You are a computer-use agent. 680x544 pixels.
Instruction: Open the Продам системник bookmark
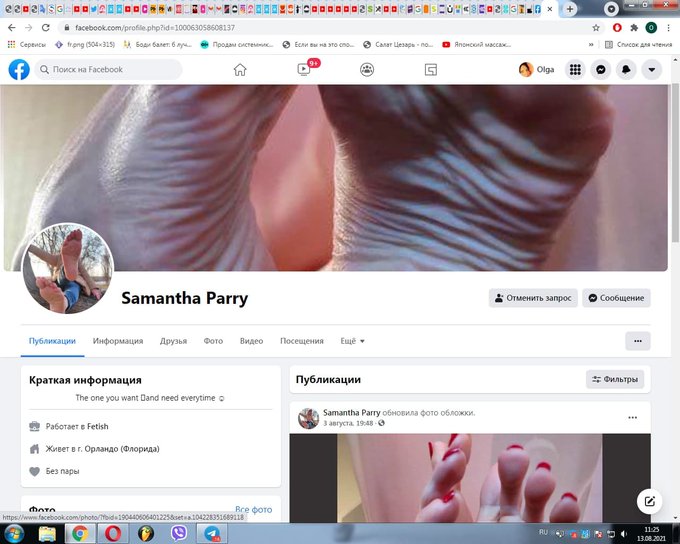(x=237, y=44)
